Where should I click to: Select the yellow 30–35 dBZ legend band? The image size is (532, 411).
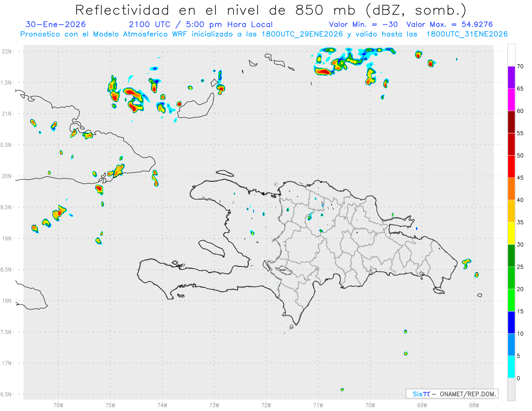pyautogui.click(x=511, y=233)
